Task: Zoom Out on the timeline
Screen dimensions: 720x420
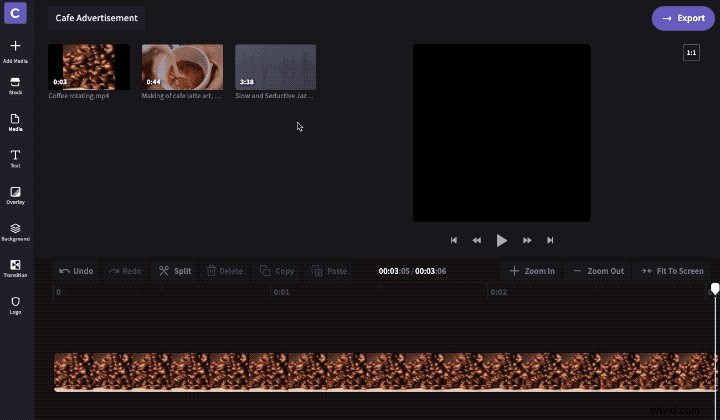Action: point(599,271)
